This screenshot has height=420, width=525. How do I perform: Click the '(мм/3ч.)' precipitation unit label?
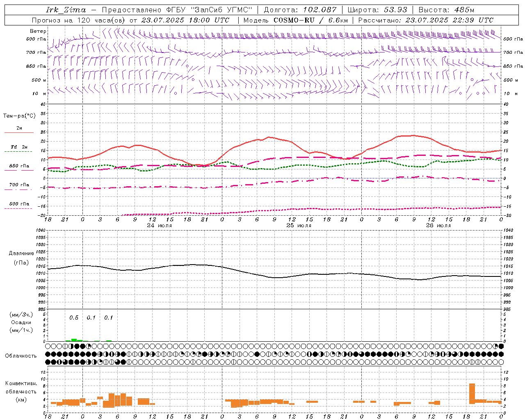21,315
